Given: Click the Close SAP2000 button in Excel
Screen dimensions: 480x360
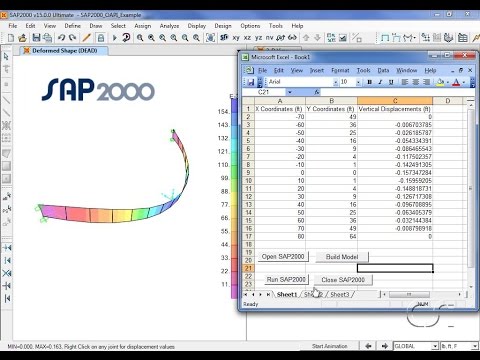Looking at the screenshot, I should 343,280.
